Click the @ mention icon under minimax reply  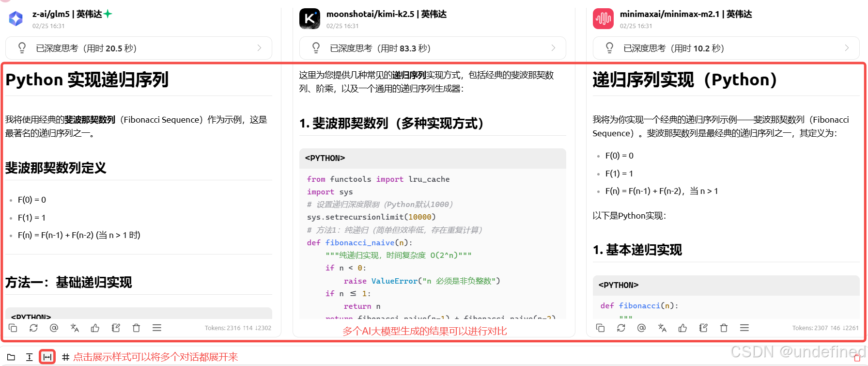point(641,328)
